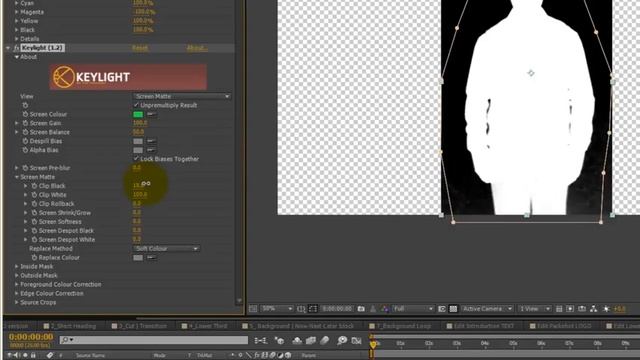This screenshot has width=640, height=360.
Task: Switch to the 3_Cut | Transition tab
Action: click(143, 326)
